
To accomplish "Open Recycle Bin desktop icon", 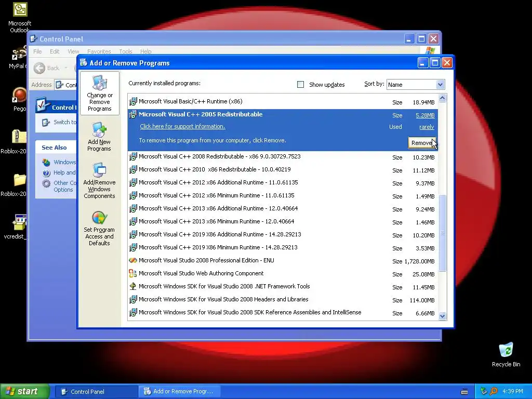I will (506, 355).
